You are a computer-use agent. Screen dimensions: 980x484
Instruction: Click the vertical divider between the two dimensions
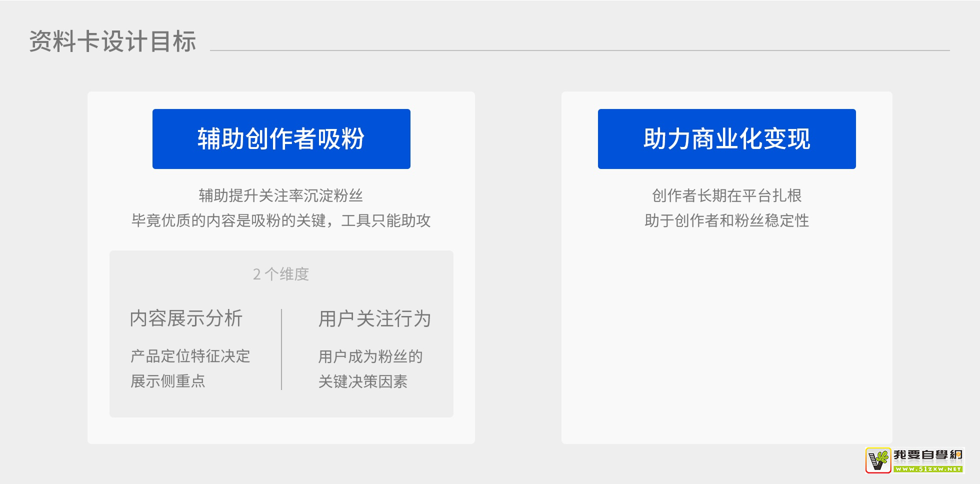(281, 349)
